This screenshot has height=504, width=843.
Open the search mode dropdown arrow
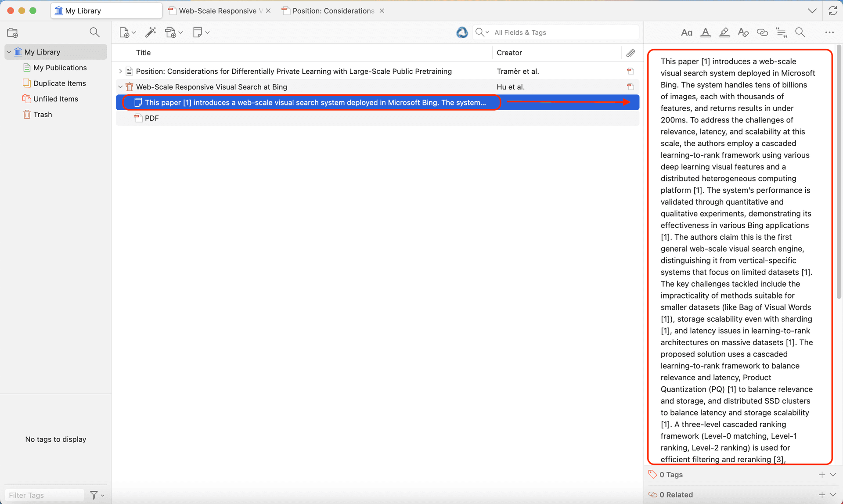(487, 32)
